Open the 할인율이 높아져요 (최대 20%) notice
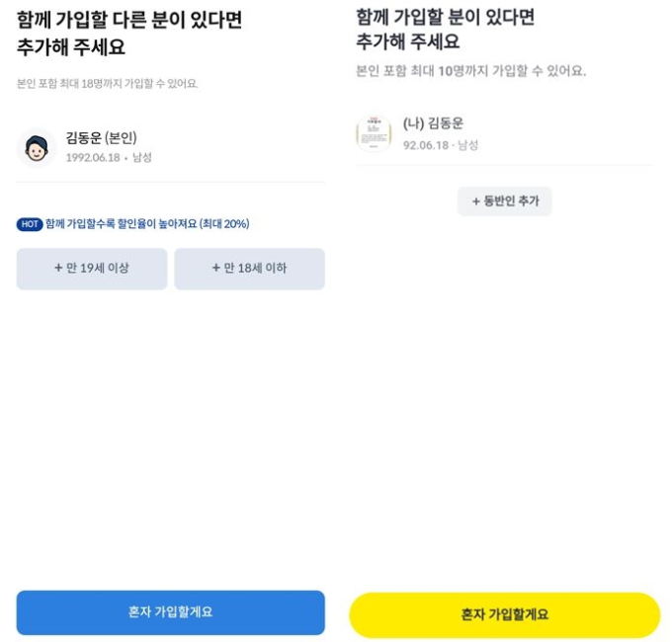The height and width of the screenshot is (642, 672). (x=147, y=224)
